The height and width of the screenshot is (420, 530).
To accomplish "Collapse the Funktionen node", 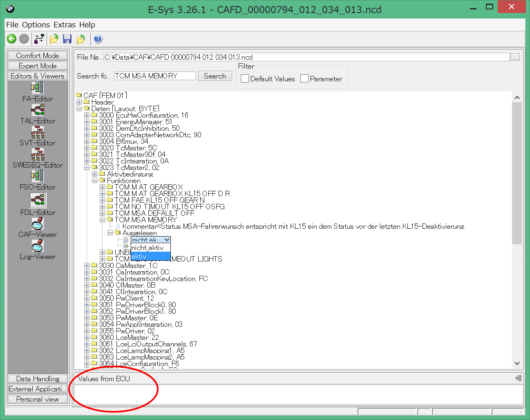I will point(95,181).
